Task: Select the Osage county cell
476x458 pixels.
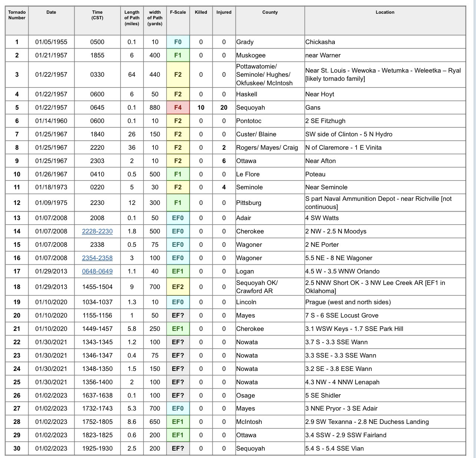Action: [x=270, y=395]
